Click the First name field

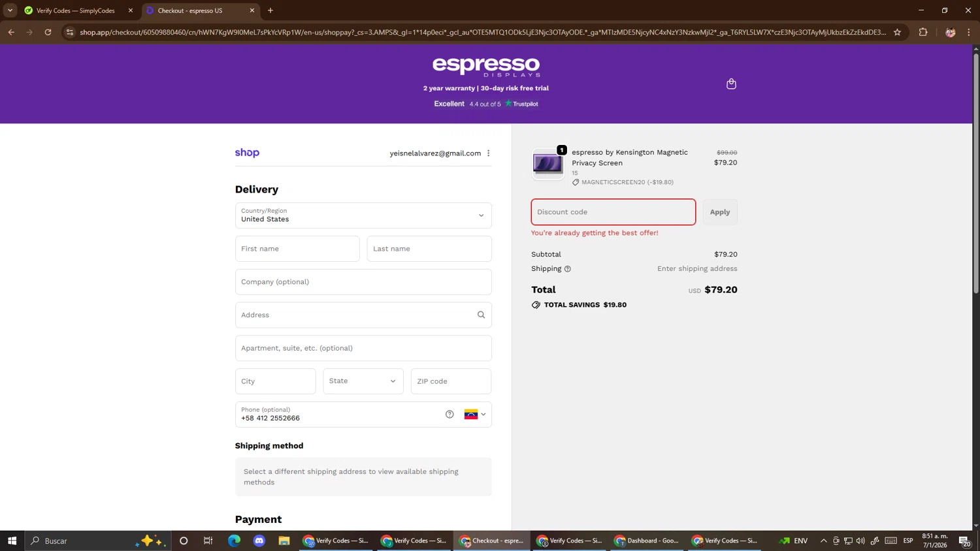[297, 249]
